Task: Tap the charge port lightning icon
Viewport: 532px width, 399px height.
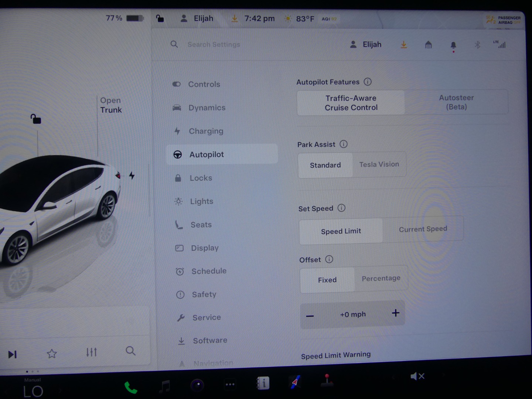Action: tap(132, 175)
